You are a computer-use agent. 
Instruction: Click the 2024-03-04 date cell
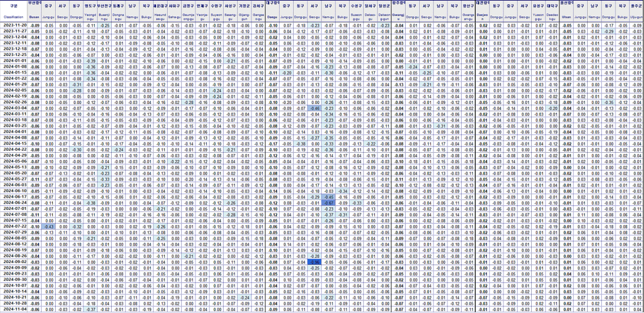(x=13, y=108)
